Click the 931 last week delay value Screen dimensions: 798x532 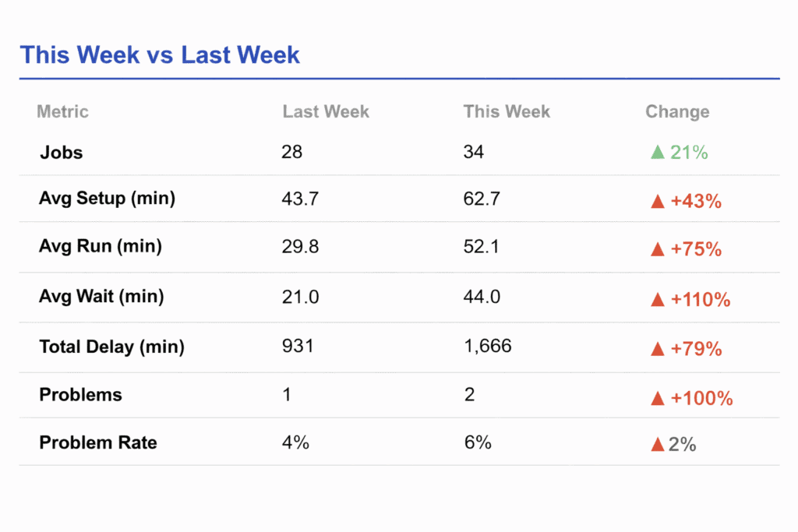pos(298,346)
